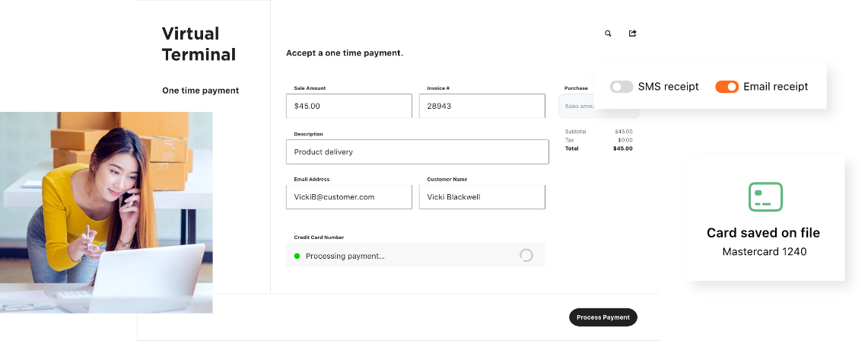Screen dimensions: 868x341
Task: Click the photo of woman on phone
Action: coord(107,212)
